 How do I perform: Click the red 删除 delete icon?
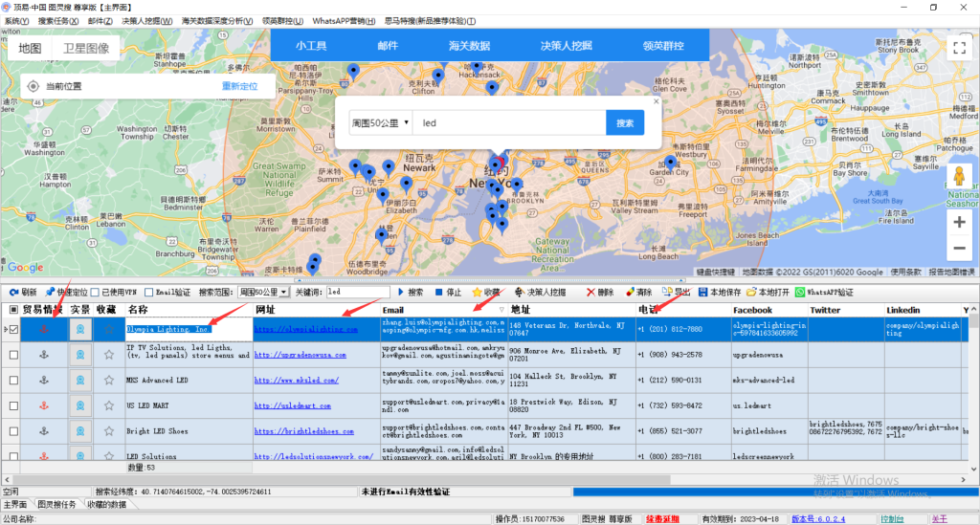(590, 292)
